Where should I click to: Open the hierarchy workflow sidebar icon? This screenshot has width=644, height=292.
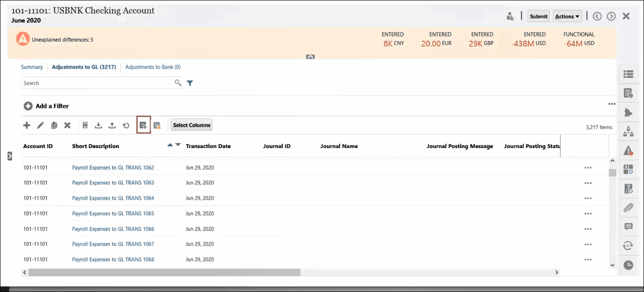pyautogui.click(x=628, y=132)
